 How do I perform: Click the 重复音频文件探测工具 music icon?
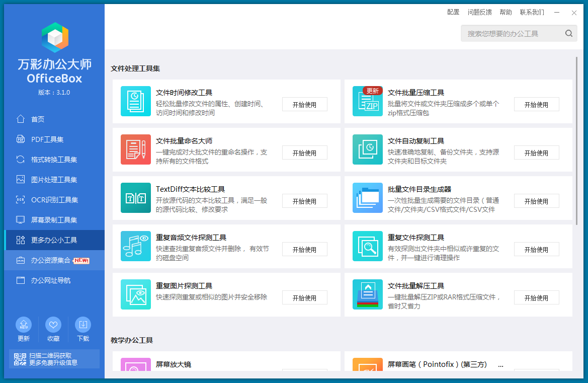[x=135, y=246]
